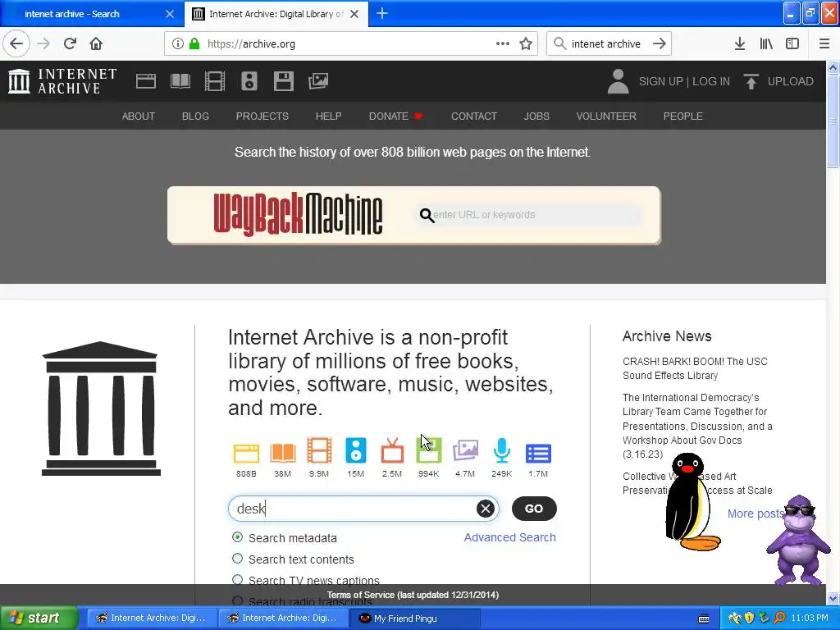
Task: Open the Video film icon in header
Action: 215,81
